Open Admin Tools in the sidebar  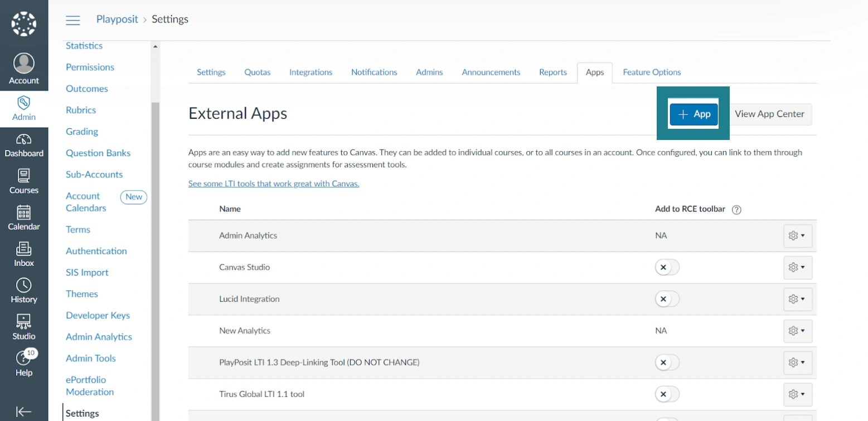(x=91, y=359)
